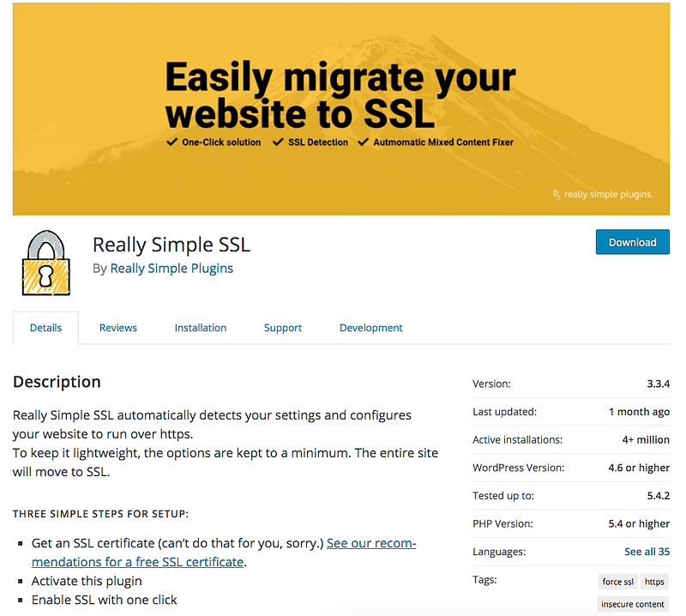The image size is (686, 616).
Task: Click the banner image headline
Action: [340, 95]
